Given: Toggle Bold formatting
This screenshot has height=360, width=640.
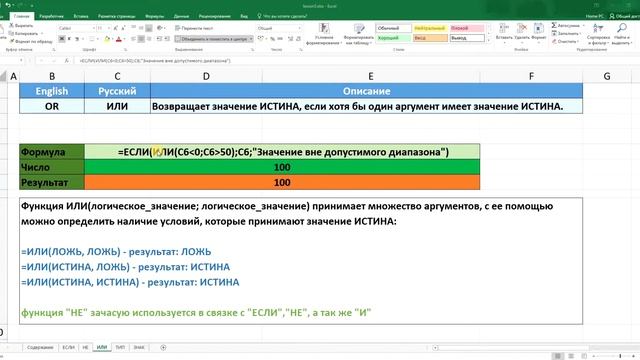Looking at the screenshot, I should (62, 39).
